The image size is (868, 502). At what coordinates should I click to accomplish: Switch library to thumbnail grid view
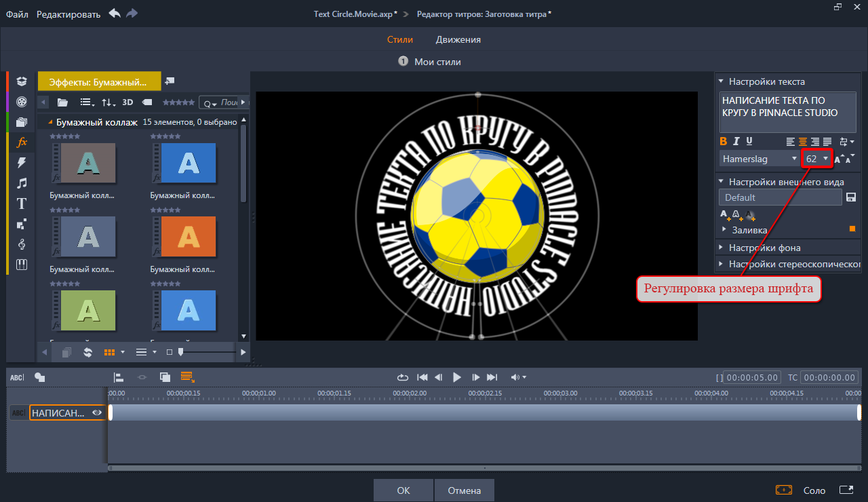[x=110, y=352]
